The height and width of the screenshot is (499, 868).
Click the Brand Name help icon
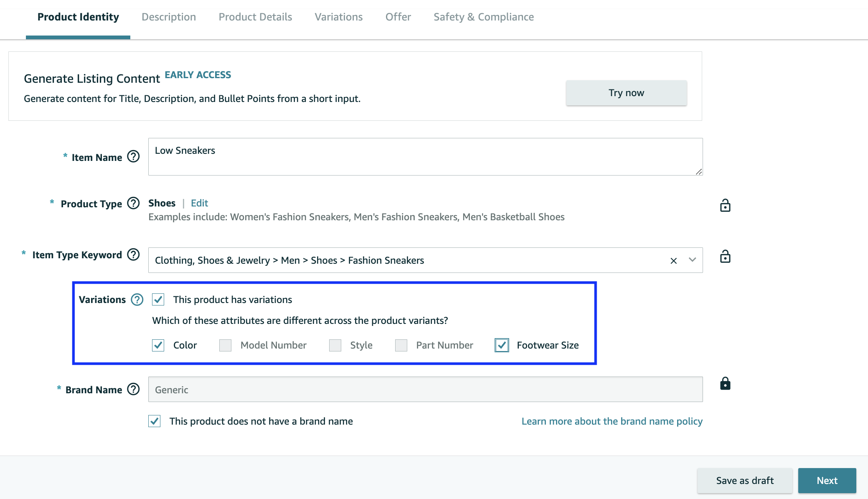133,390
